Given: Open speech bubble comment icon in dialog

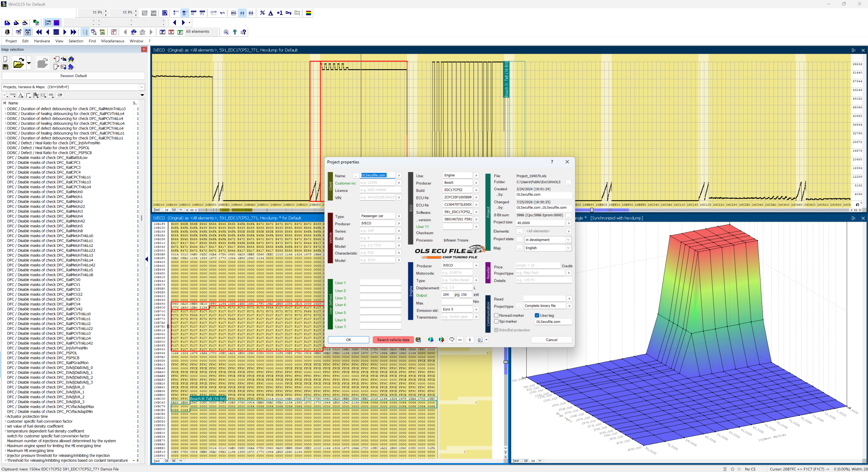Looking at the screenshot, I should pos(452,340).
